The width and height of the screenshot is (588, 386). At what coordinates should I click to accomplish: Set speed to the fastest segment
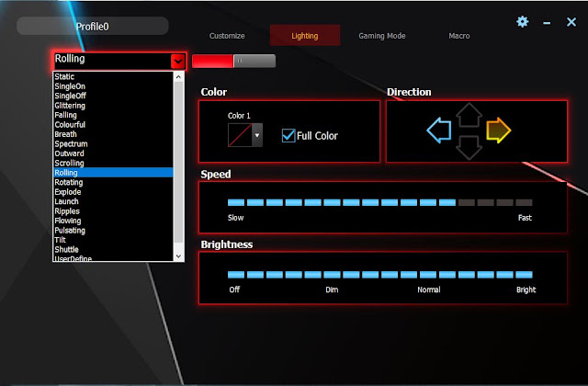click(x=524, y=202)
